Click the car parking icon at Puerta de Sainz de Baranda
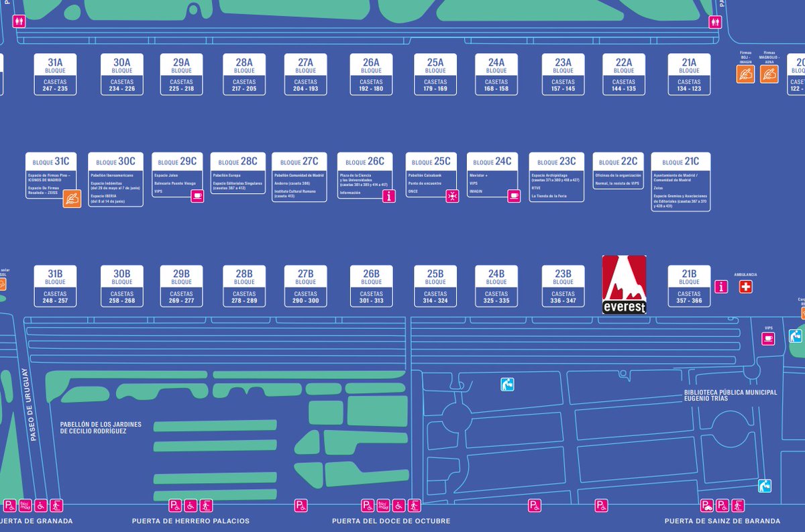The image size is (805, 532). [706, 505]
